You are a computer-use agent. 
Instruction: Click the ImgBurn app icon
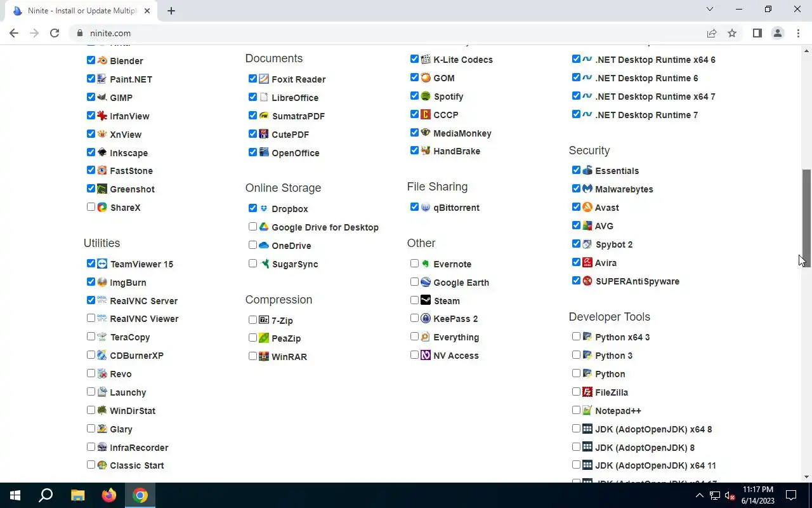point(102,282)
